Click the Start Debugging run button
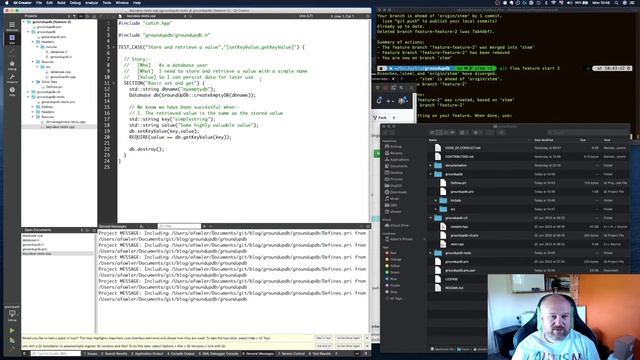 tap(12, 340)
